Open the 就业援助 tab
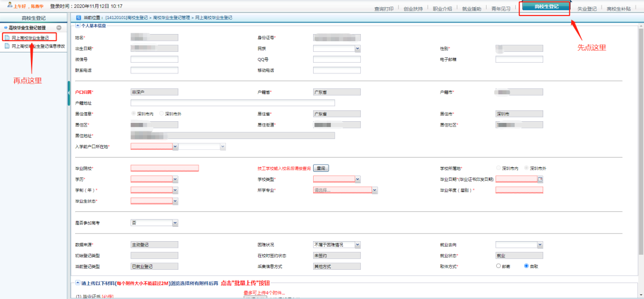The width and height of the screenshot is (644, 299). 472,8
